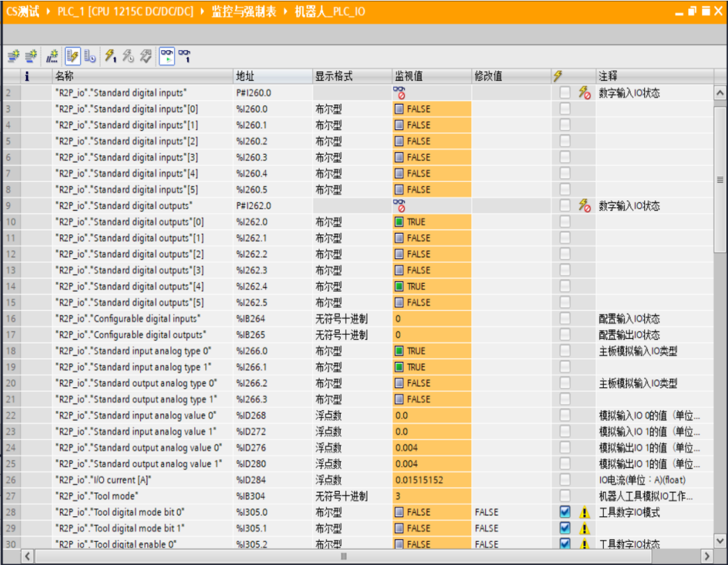
Task: Enable modify checkbox for Tool mode row
Action: point(565,497)
